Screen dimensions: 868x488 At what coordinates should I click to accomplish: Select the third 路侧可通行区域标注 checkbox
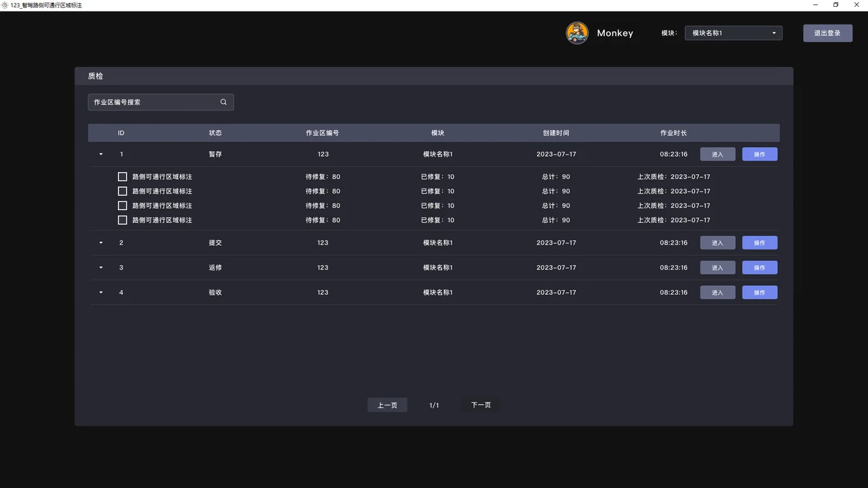click(x=123, y=205)
